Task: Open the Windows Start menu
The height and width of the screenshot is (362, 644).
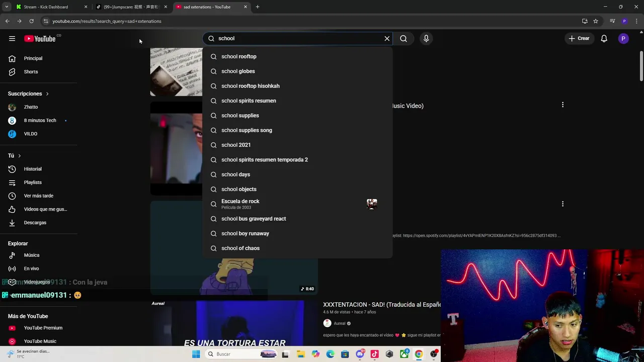Action: click(x=196, y=354)
